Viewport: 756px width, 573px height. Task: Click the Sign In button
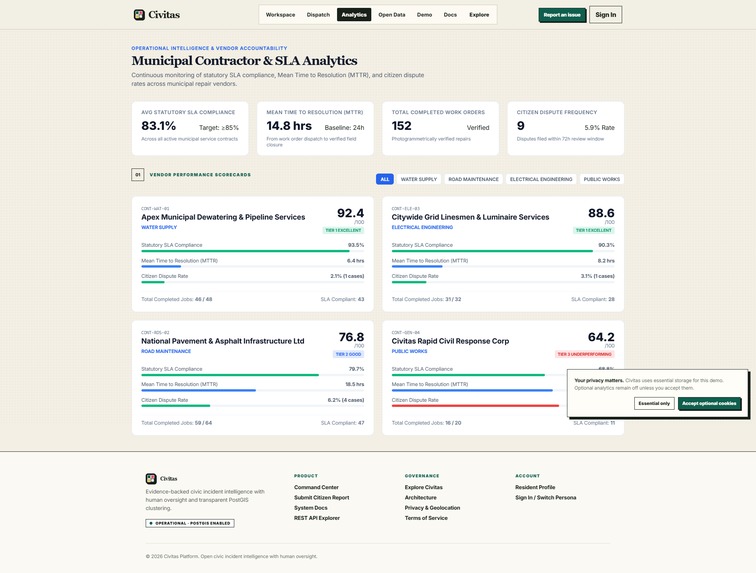click(606, 15)
